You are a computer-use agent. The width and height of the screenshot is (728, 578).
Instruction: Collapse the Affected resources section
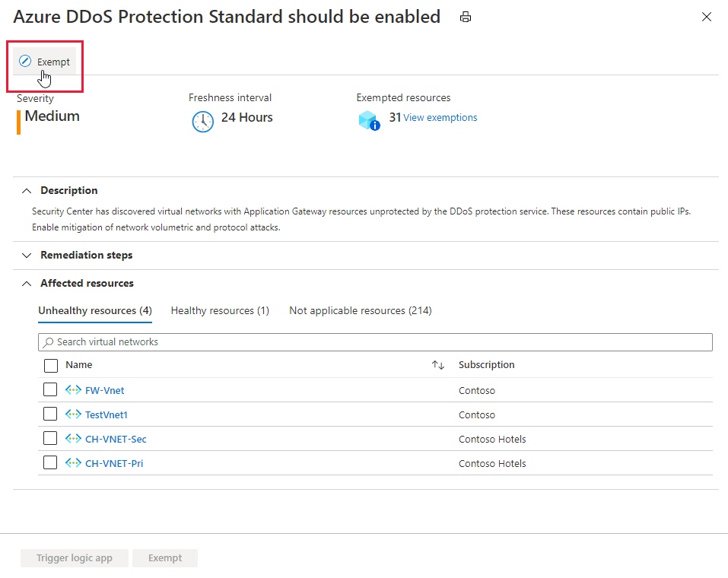(27, 283)
